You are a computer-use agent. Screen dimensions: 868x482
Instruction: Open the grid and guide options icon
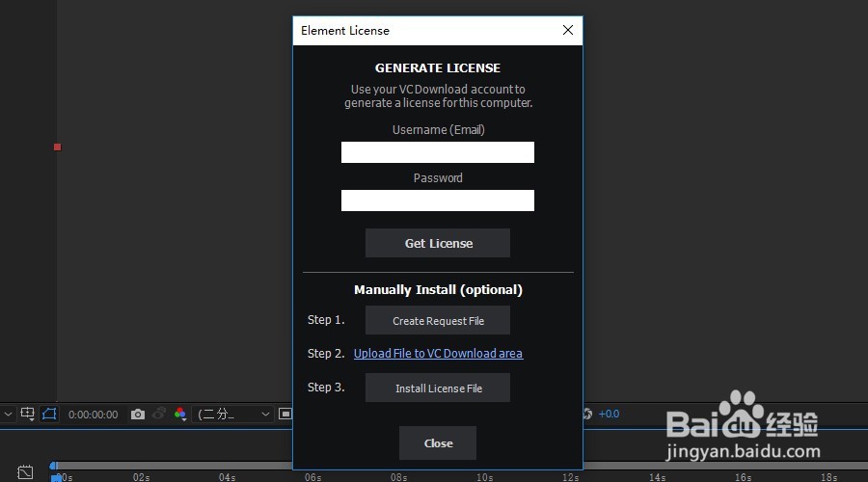[27, 414]
